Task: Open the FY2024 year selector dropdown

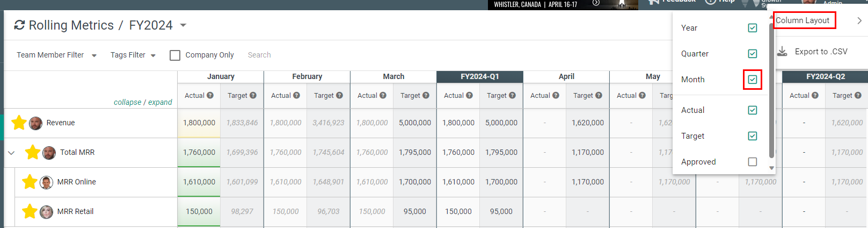Action: (183, 25)
